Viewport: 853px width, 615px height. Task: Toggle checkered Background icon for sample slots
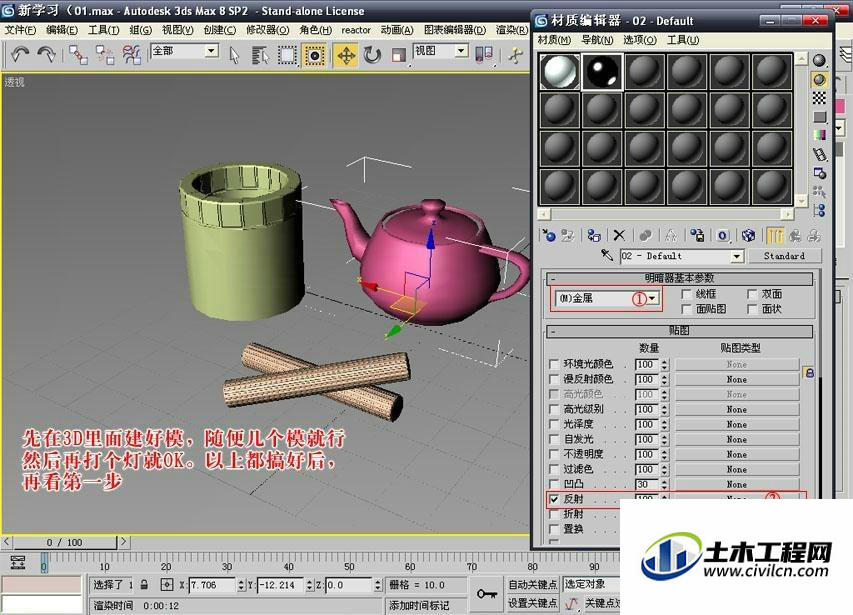(x=819, y=98)
